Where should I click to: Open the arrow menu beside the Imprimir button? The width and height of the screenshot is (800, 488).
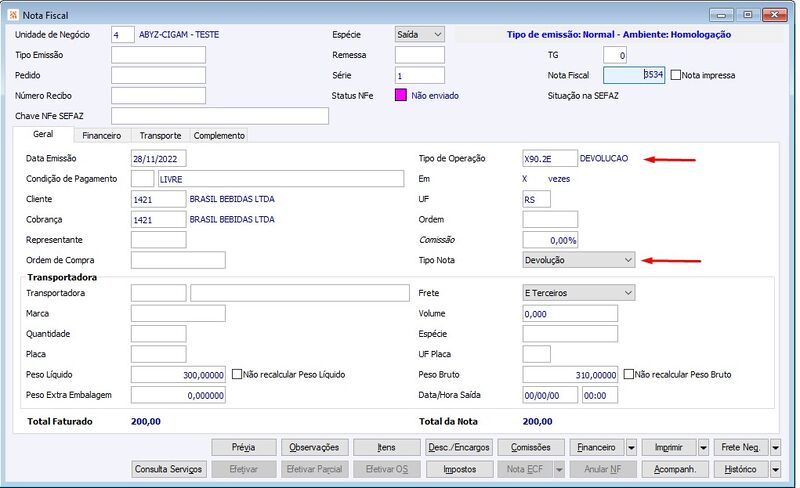tap(704, 448)
